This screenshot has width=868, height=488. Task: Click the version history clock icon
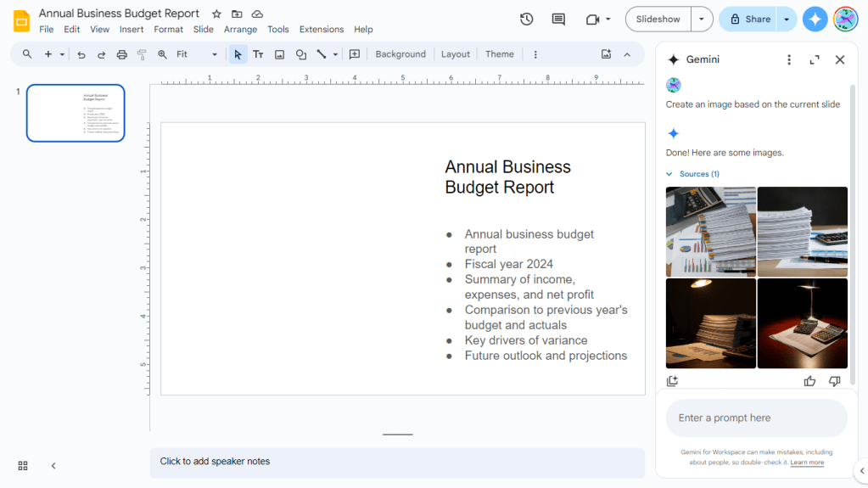coord(526,20)
